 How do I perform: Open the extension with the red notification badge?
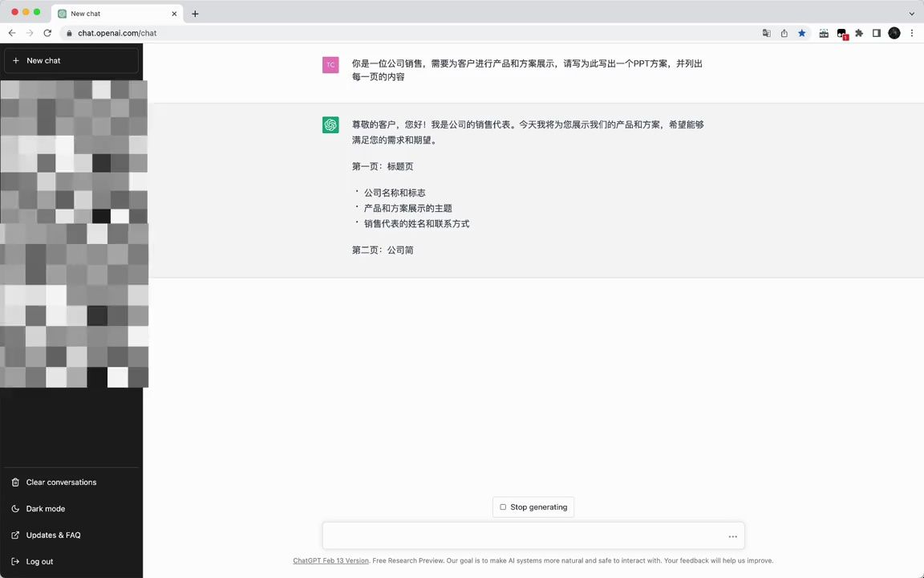tap(841, 33)
